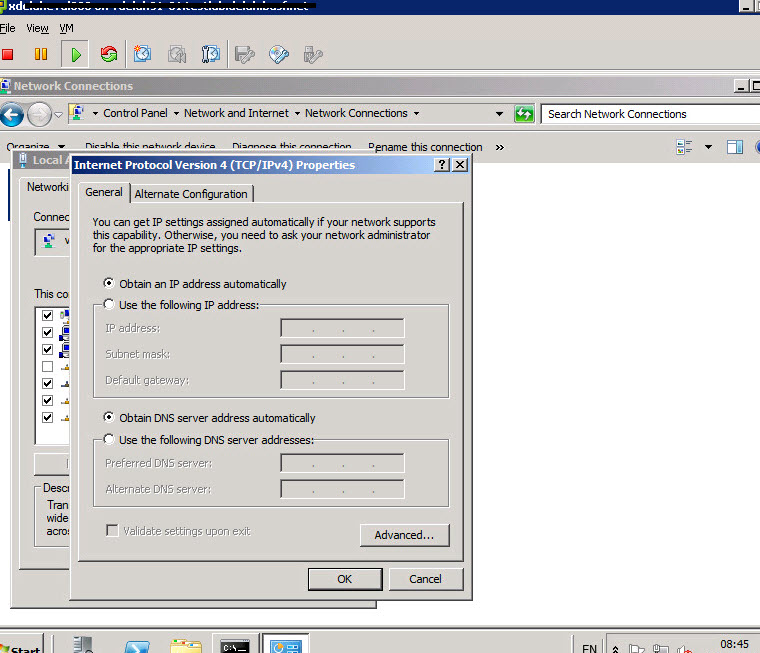760x653 pixels.
Task: Uncheck the second item in the connection list
Action: (47, 332)
